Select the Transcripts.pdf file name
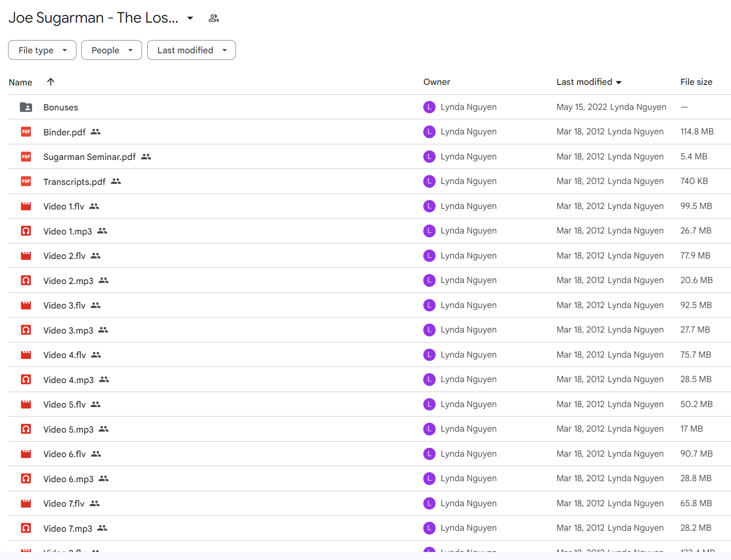The height and width of the screenshot is (560, 731). tap(74, 182)
